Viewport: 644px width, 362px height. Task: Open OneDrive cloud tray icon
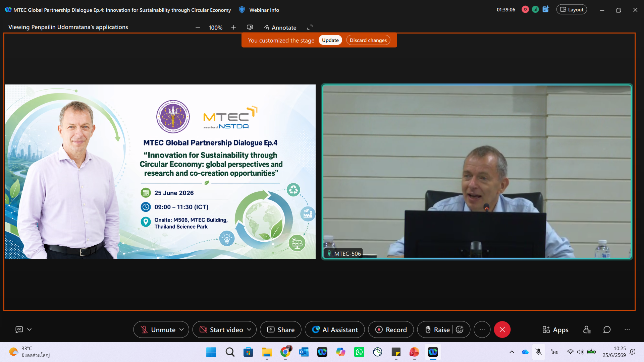[x=525, y=352]
